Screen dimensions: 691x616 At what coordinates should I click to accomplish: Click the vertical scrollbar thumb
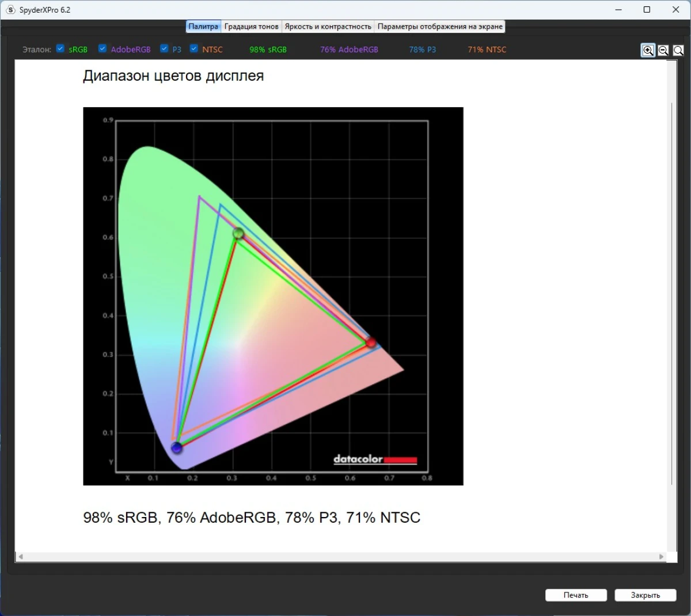tap(671, 294)
